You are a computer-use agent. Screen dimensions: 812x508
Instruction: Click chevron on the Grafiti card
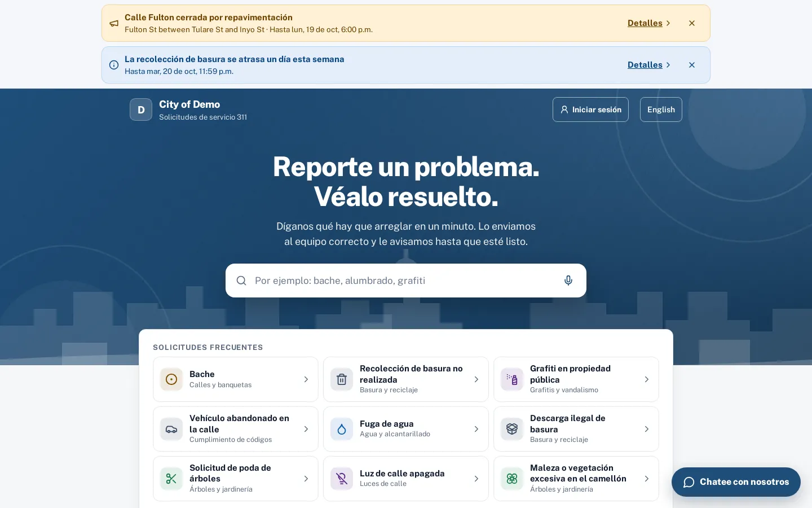pyautogui.click(x=647, y=379)
